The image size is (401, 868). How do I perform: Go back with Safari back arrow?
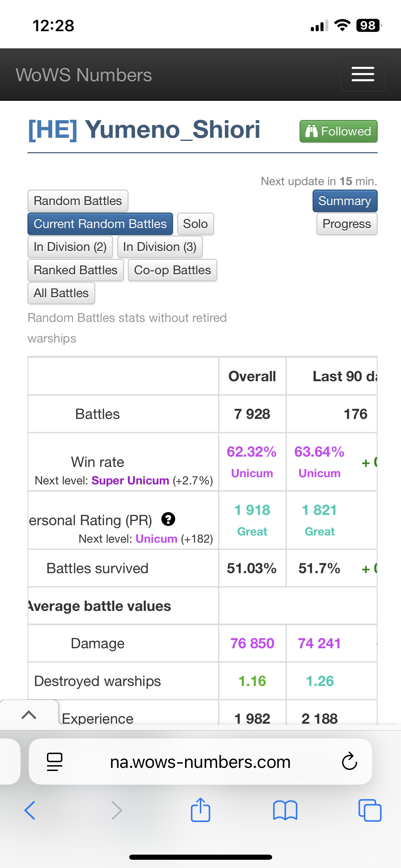[x=30, y=810]
